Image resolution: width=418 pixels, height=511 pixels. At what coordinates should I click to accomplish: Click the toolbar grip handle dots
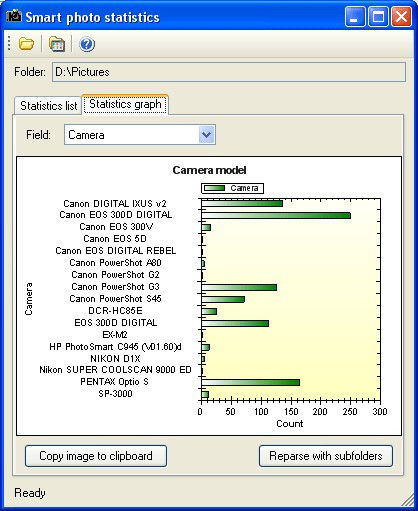(9, 43)
